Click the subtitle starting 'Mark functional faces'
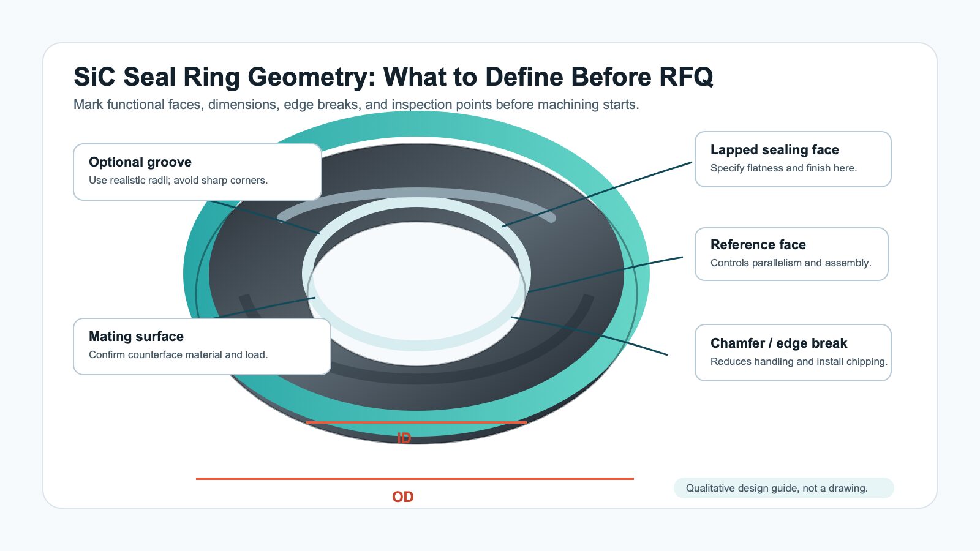Image resolution: width=980 pixels, height=551 pixels. (x=356, y=105)
